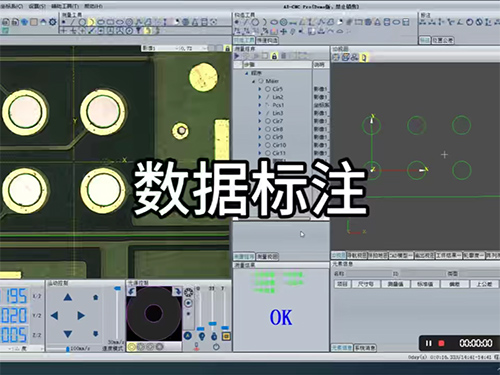
Task: Click the lock icon in program toolbar
Action: click(274, 56)
